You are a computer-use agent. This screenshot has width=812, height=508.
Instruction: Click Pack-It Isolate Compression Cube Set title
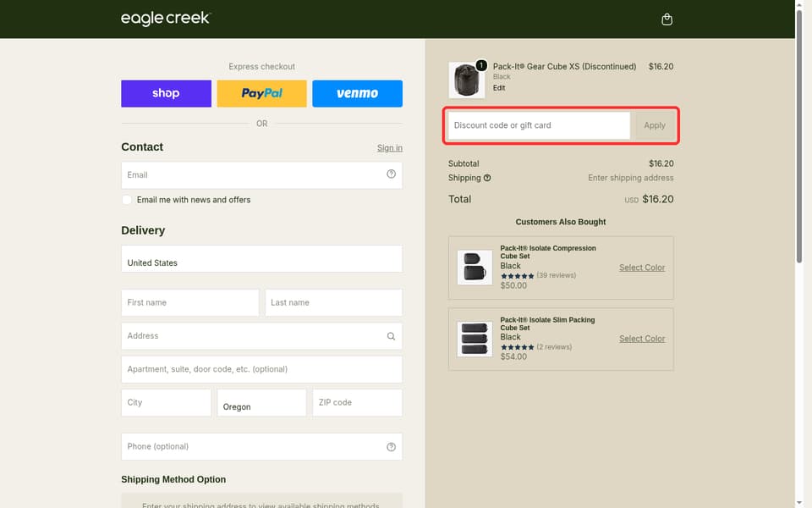pos(548,252)
